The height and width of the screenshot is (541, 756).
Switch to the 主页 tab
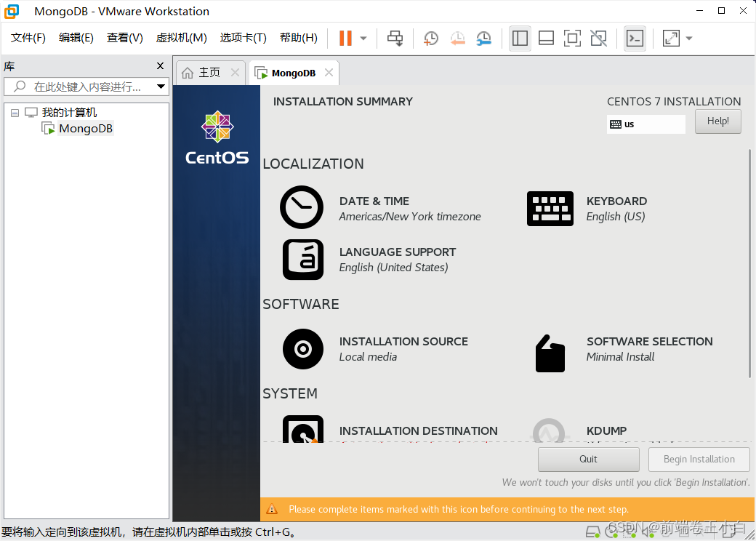pyautogui.click(x=209, y=72)
